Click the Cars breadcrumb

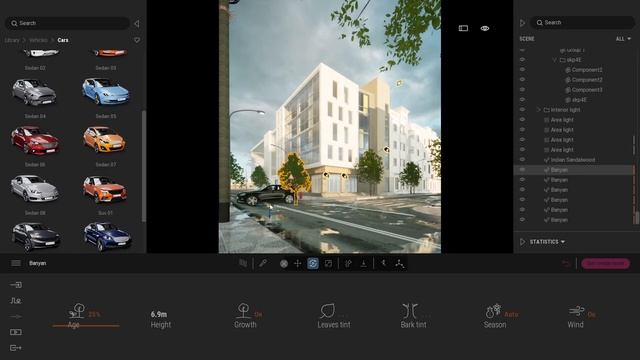click(x=63, y=40)
